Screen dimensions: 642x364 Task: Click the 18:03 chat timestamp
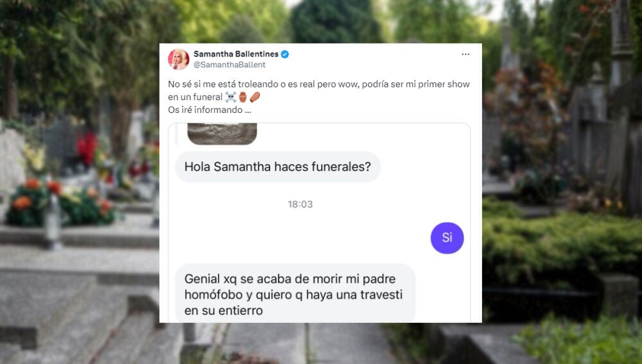tap(300, 204)
